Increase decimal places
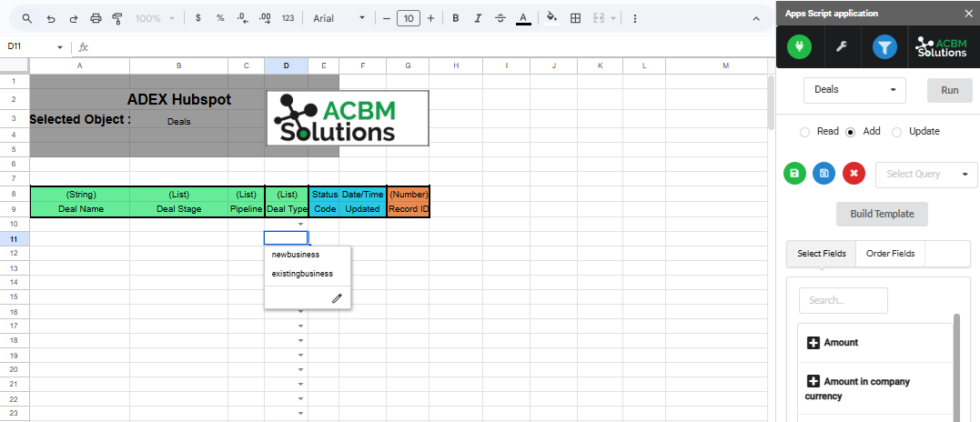Image resolution: width=980 pixels, height=422 pixels. [x=265, y=19]
